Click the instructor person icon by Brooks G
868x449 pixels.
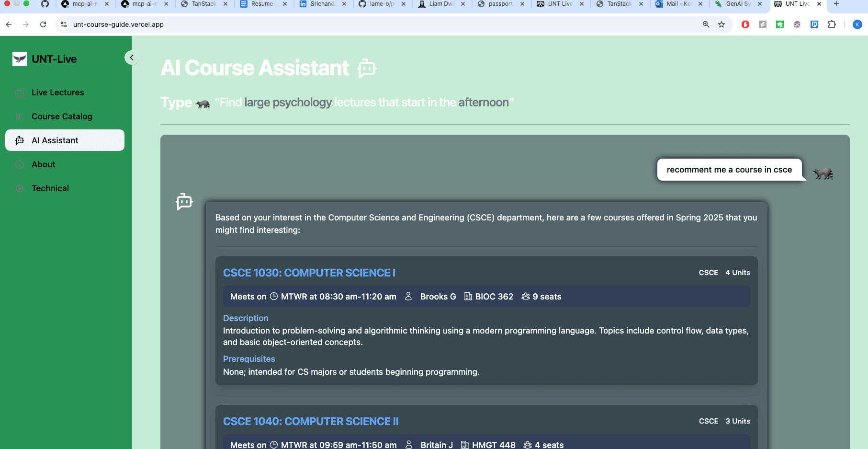tap(408, 296)
